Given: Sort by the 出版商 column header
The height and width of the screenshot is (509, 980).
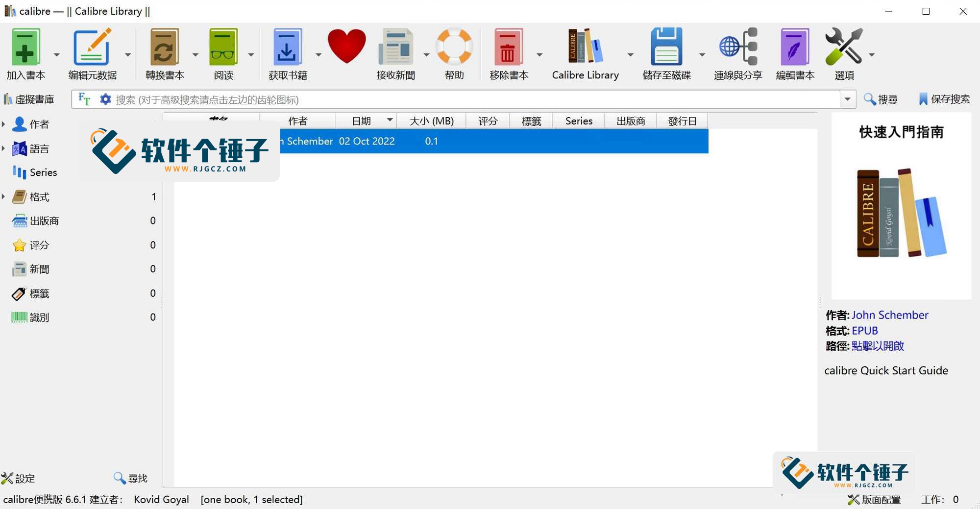Looking at the screenshot, I should (631, 121).
